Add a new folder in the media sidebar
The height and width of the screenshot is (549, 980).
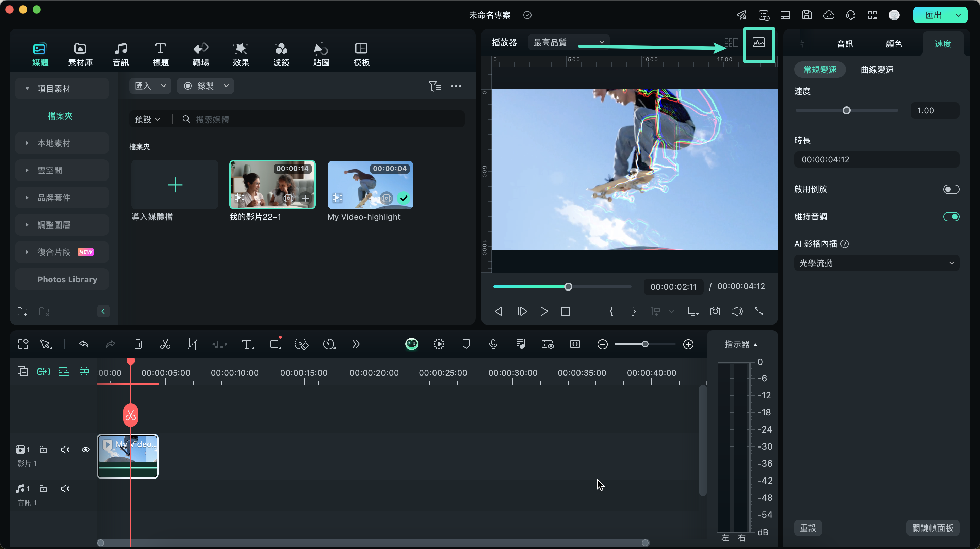tap(23, 311)
